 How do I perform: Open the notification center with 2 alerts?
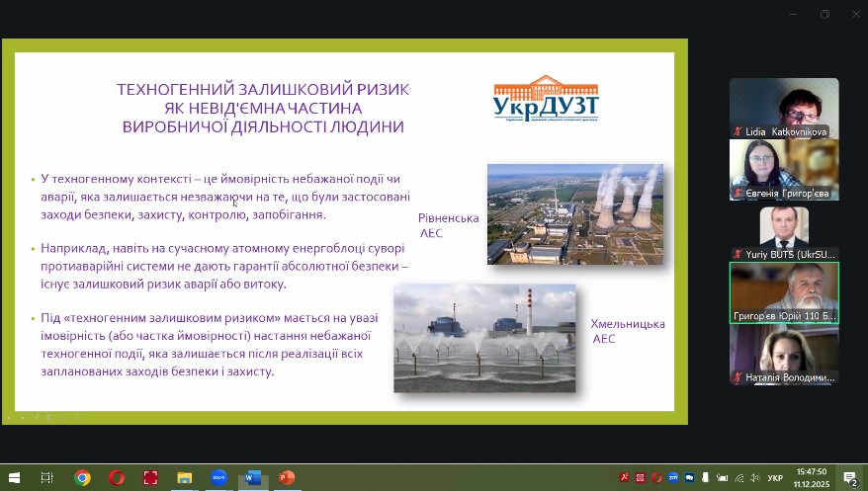coord(849,478)
